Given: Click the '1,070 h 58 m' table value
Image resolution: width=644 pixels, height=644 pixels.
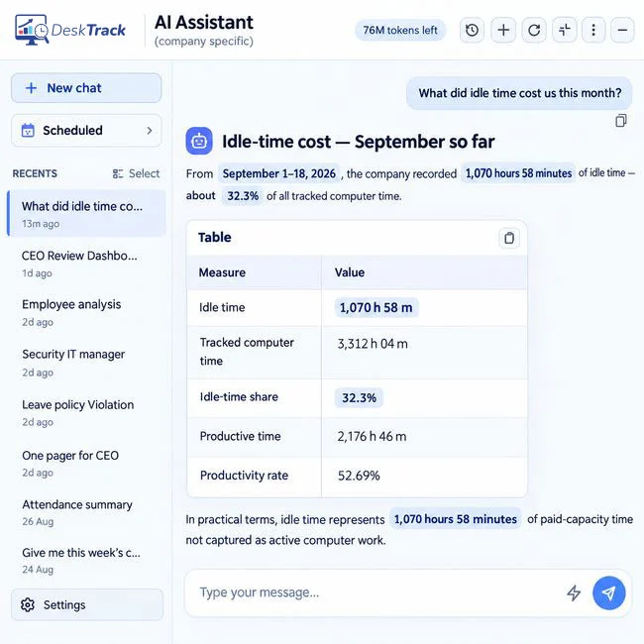Looking at the screenshot, I should 376,307.
